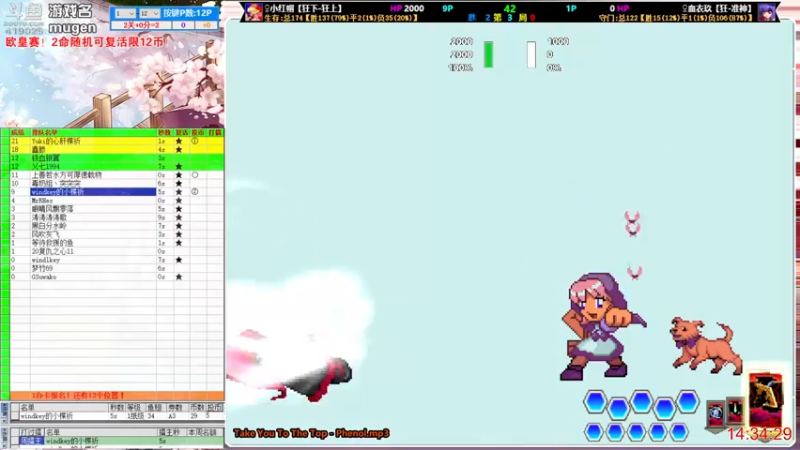The height and width of the screenshot is (450, 800).
Task: Select the highlighted 'windkey的小裸祈' cell in the queue list
Action: coord(93,192)
